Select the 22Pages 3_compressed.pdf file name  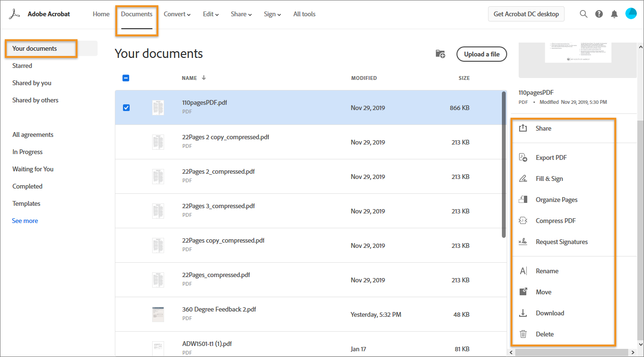[x=218, y=206]
